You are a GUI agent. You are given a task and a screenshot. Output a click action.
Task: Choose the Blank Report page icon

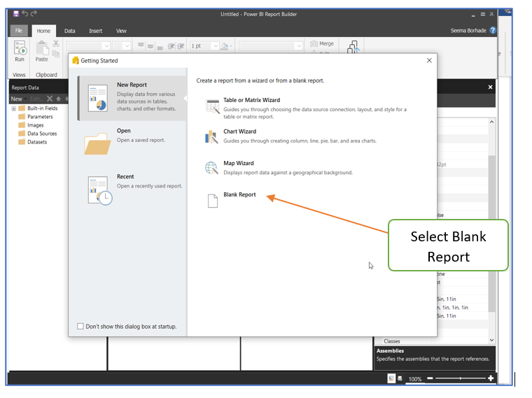coord(212,201)
